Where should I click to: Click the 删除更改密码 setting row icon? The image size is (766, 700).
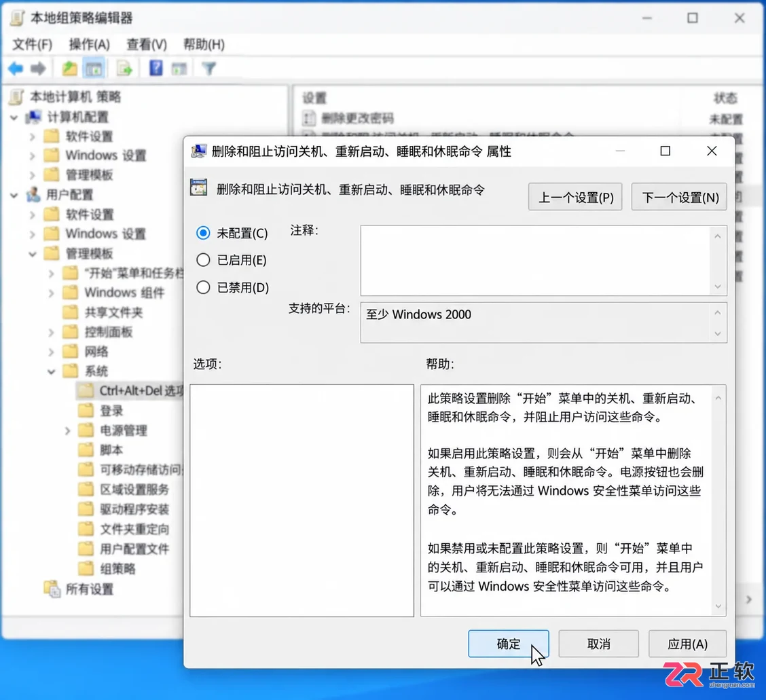click(308, 117)
